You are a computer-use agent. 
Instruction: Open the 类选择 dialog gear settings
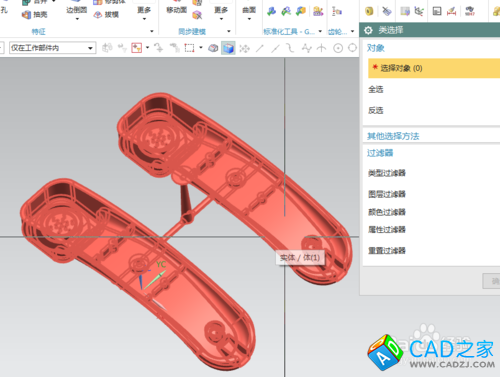point(368,31)
